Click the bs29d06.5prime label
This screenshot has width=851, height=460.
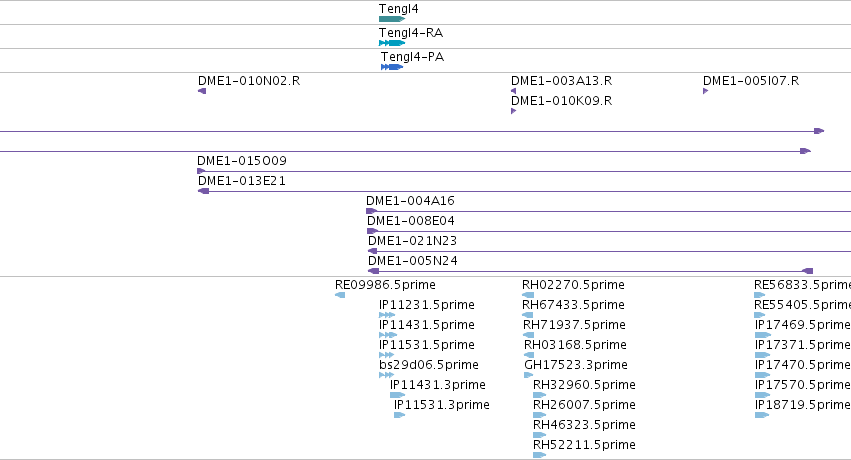point(429,365)
